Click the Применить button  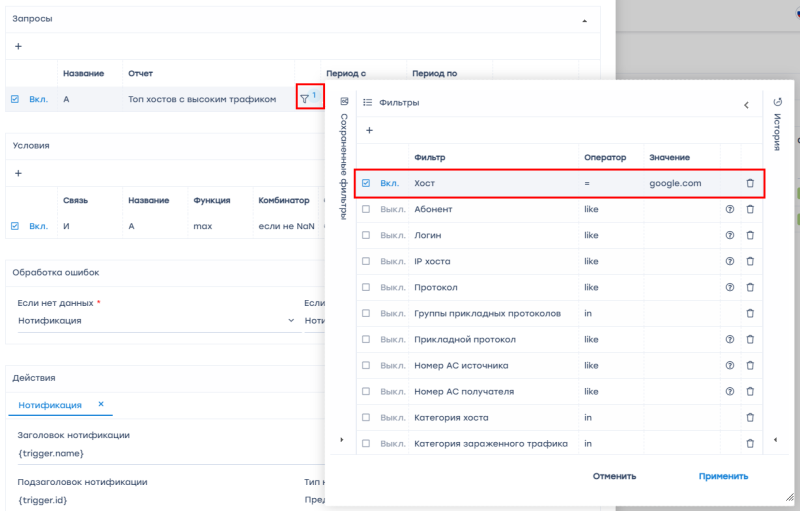(x=723, y=476)
